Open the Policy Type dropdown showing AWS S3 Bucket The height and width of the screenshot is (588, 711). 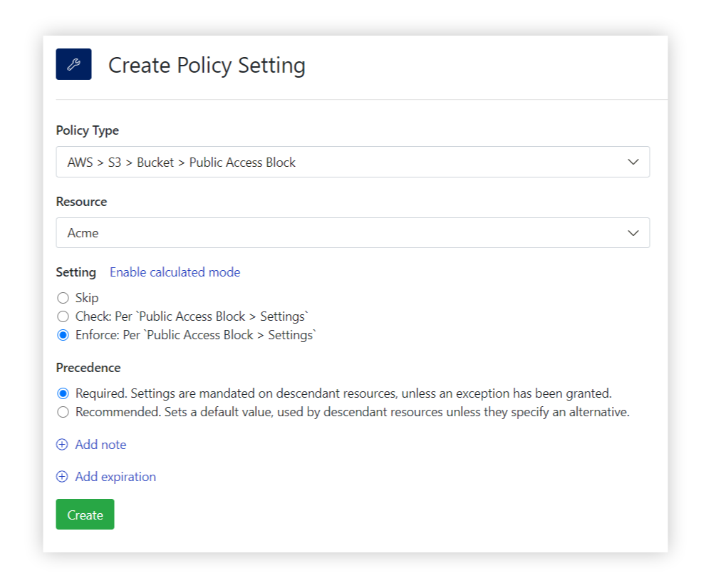353,162
